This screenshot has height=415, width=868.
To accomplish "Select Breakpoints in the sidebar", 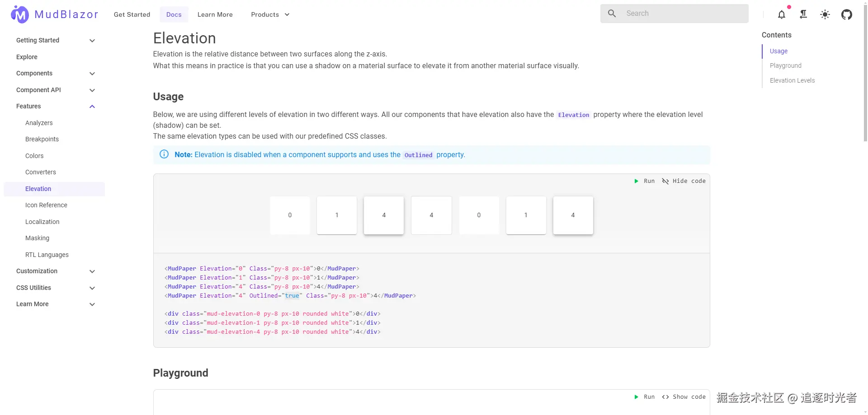I will pos(42,139).
